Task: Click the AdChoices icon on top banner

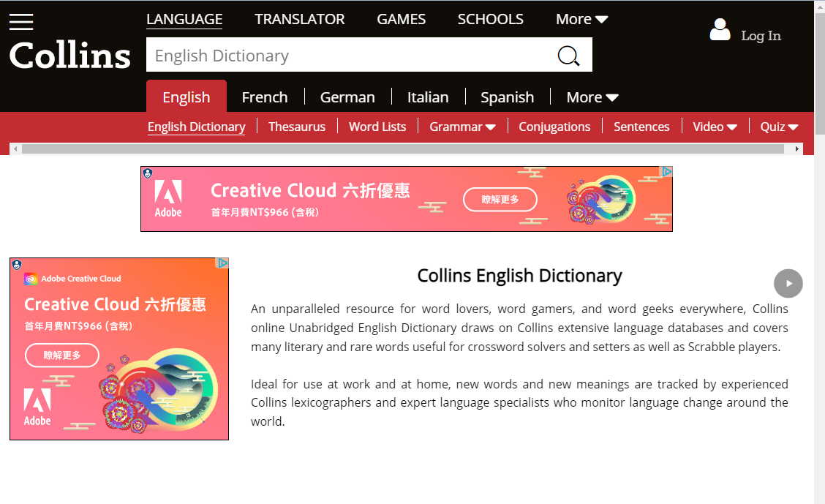Action: (x=666, y=171)
